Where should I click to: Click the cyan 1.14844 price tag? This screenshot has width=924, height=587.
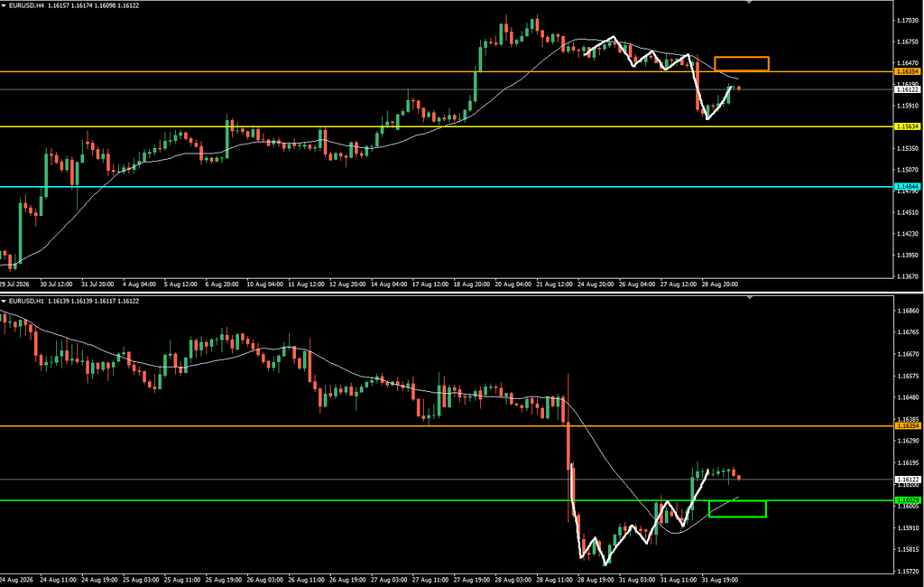click(x=908, y=186)
